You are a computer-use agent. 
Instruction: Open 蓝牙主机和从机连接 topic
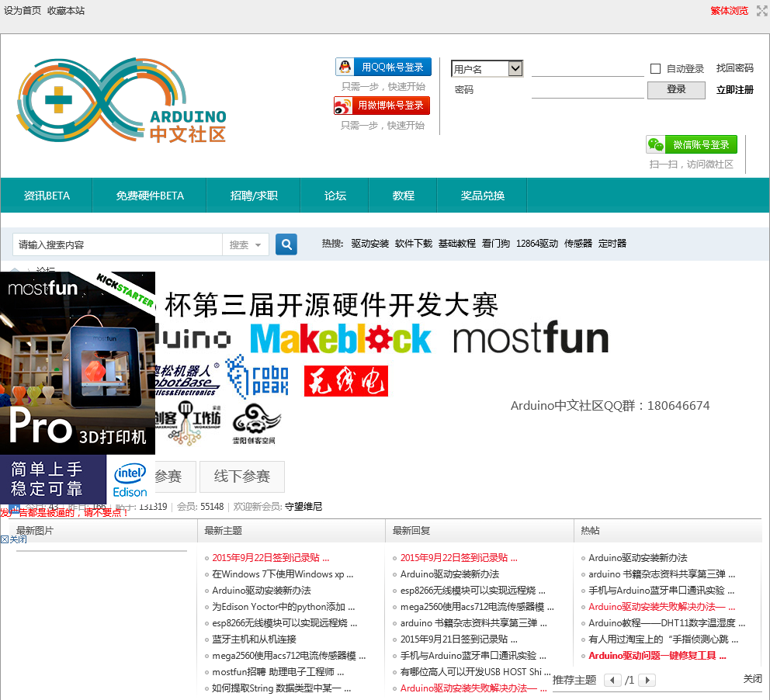click(254, 639)
